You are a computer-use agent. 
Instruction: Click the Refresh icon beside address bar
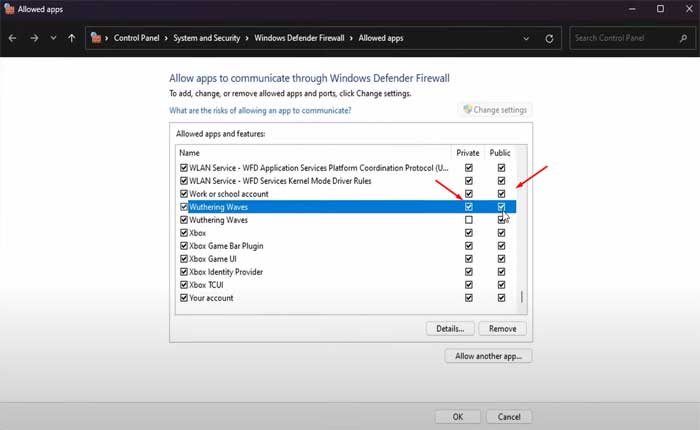click(x=549, y=39)
